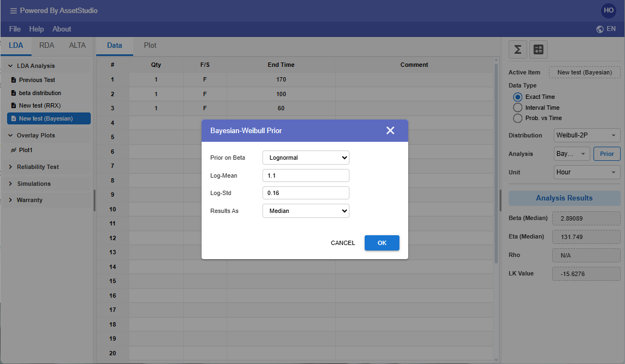
Task: Click the data table vertical scrollbar
Action: coord(496,164)
